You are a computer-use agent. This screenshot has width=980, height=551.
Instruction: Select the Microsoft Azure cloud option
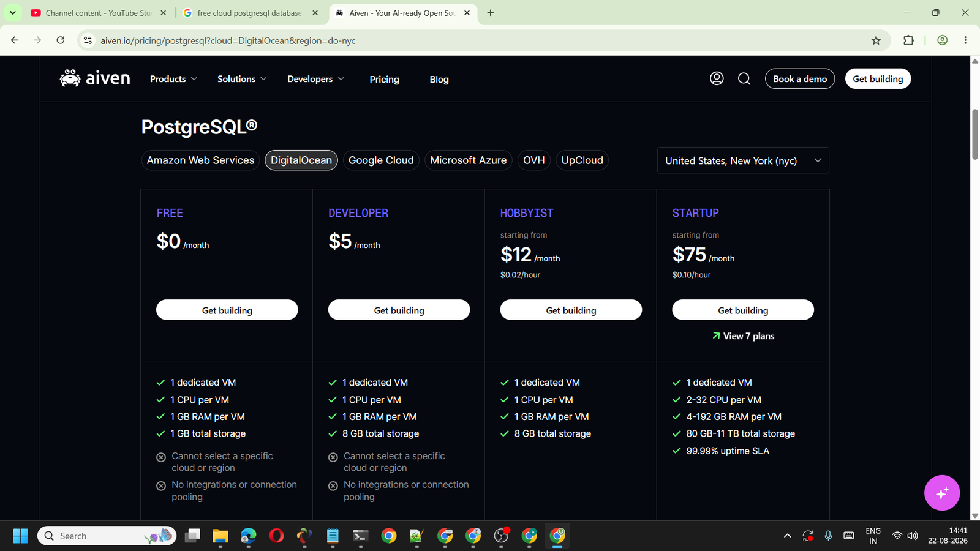pyautogui.click(x=469, y=160)
